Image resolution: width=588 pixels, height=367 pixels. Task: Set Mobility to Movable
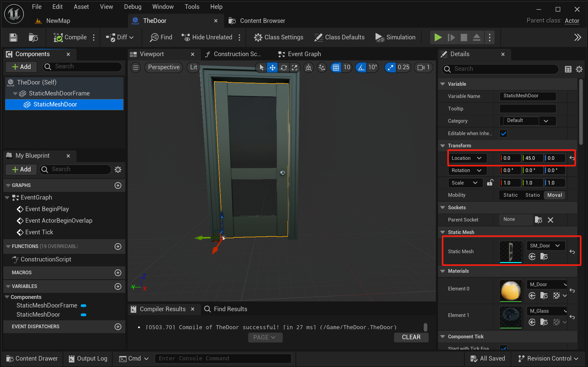click(555, 195)
